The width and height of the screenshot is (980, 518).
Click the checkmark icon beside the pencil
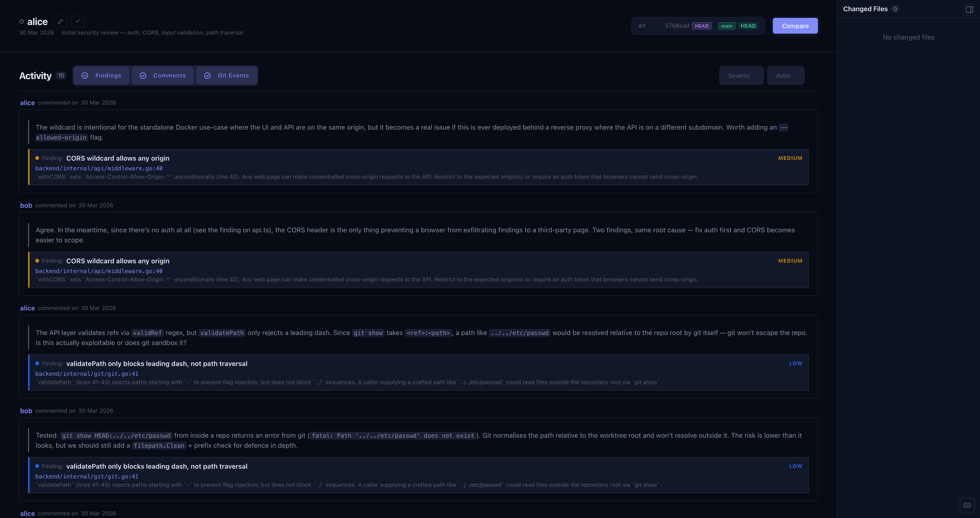(x=78, y=21)
